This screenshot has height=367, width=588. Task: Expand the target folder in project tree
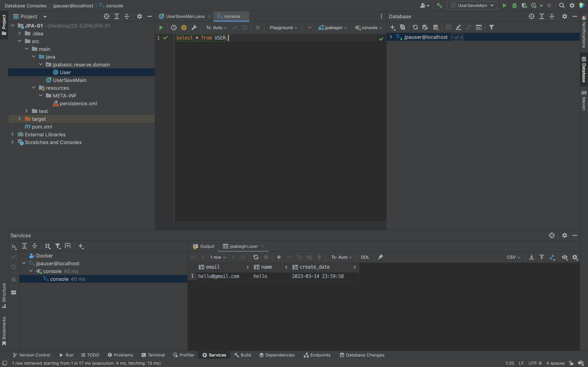click(x=20, y=119)
